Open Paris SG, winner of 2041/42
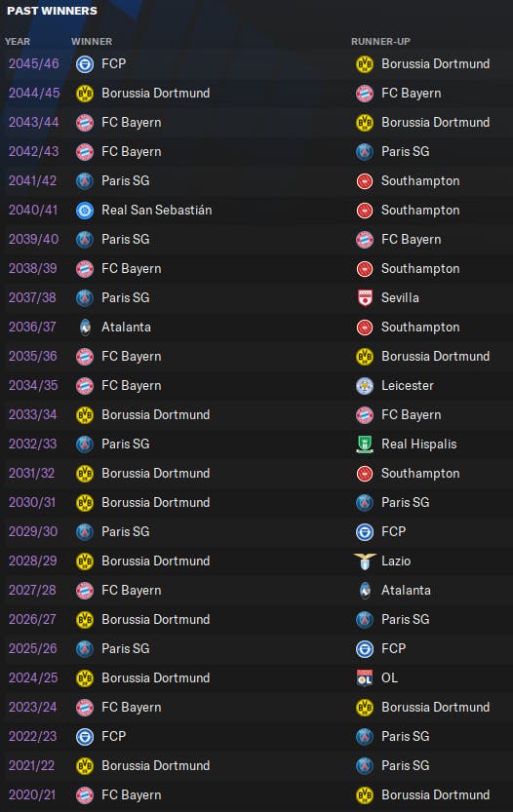The width and height of the screenshot is (513, 812). tap(126, 180)
